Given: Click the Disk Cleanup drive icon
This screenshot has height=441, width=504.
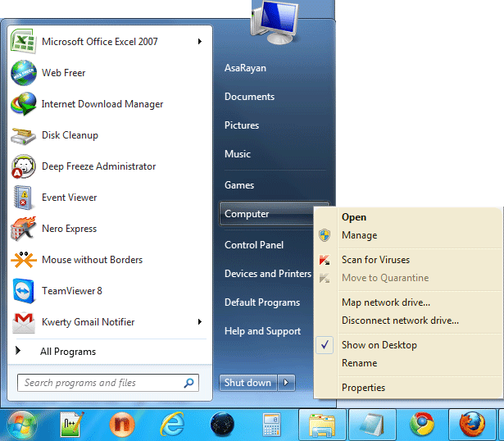Looking at the screenshot, I should [23, 136].
